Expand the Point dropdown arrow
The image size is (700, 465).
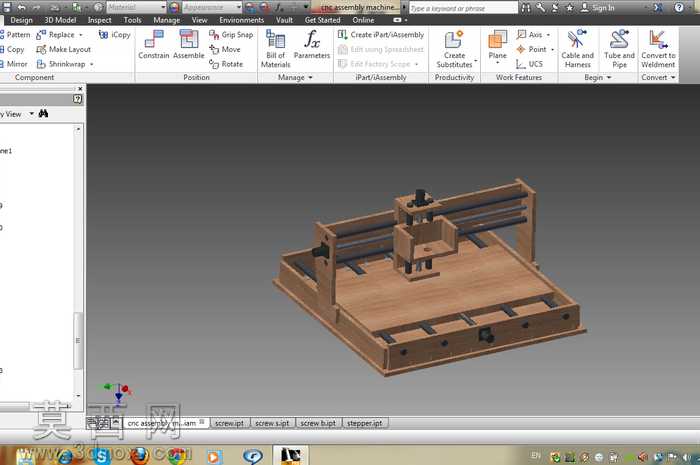pos(552,50)
